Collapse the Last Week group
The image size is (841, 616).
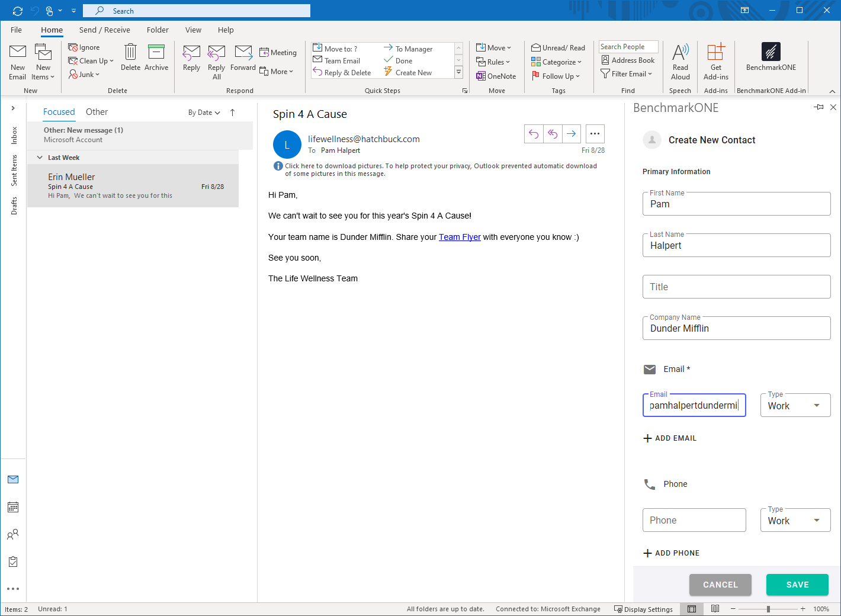click(40, 158)
